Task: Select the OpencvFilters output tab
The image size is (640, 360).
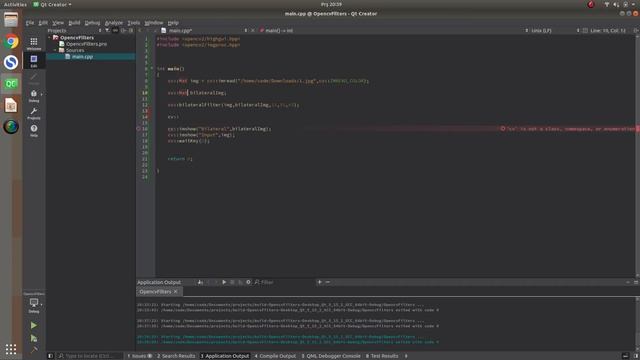Action: tap(159, 292)
